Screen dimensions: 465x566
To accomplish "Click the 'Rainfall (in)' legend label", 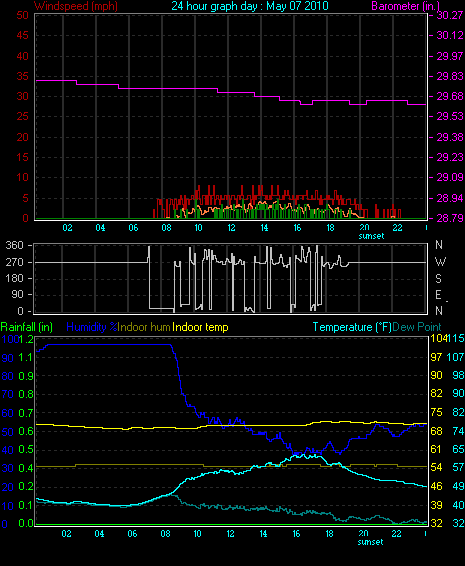I will [x=27, y=327].
